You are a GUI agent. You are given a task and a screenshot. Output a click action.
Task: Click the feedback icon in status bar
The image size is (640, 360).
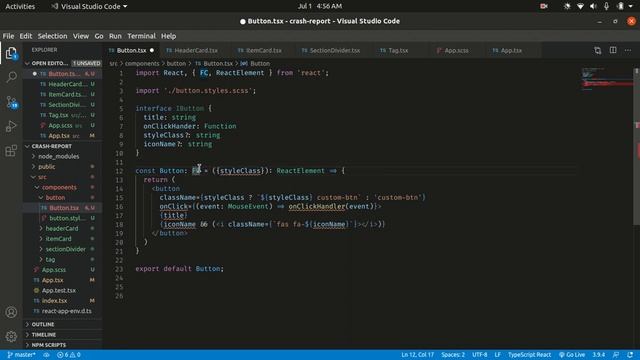[x=616, y=355]
